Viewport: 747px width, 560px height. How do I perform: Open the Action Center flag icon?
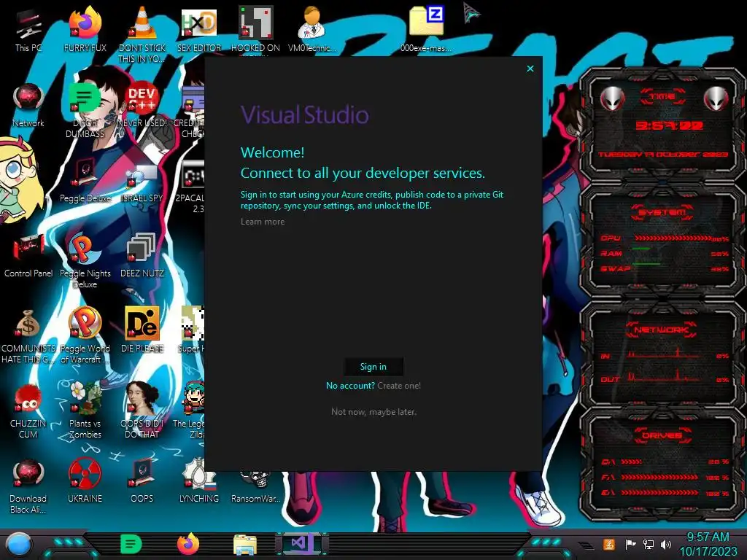631,544
